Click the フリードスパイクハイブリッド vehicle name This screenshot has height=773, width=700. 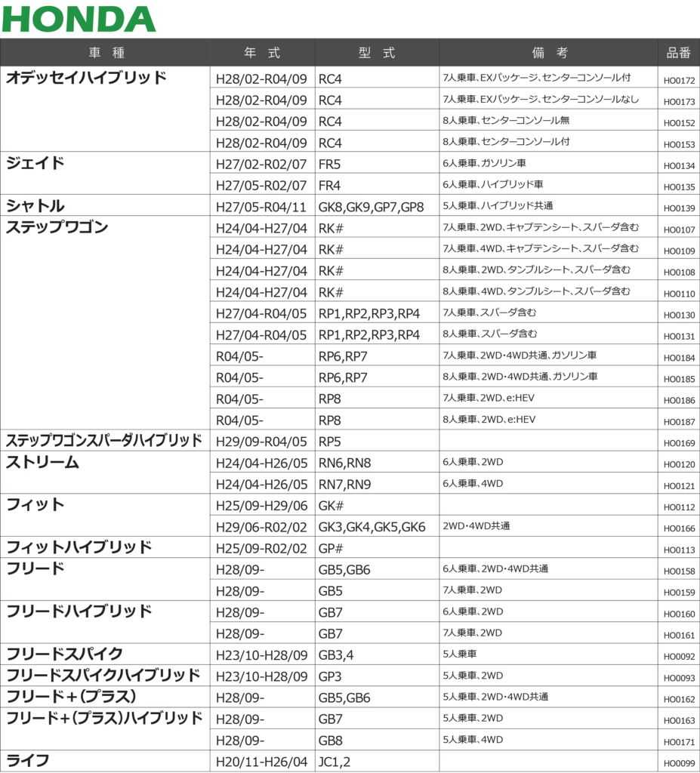click(x=103, y=675)
